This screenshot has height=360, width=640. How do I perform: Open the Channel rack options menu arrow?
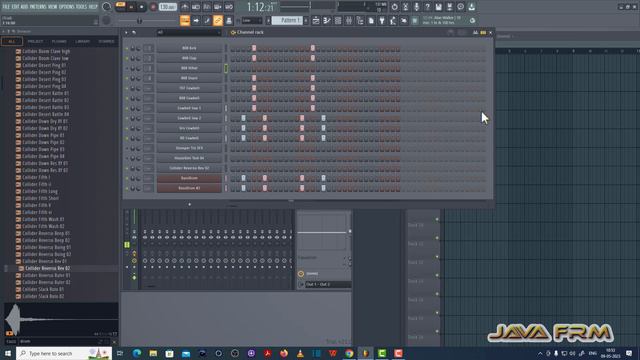click(x=126, y=32)
